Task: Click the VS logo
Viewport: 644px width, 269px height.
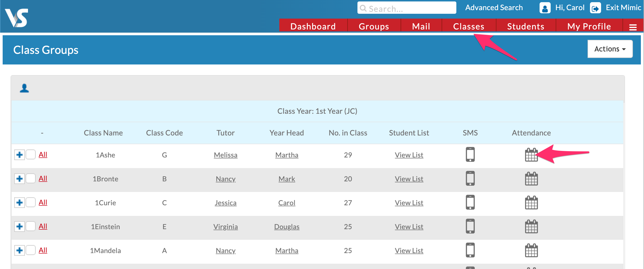Action: (x=16, y=18)
